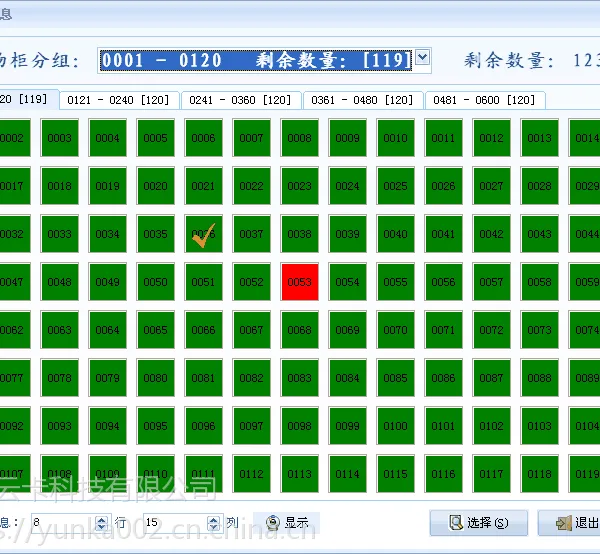Image resolution: width=600 pixels, height=554 pixels.
Task: Click the 退出 button
Action: [x=569, y=523]
